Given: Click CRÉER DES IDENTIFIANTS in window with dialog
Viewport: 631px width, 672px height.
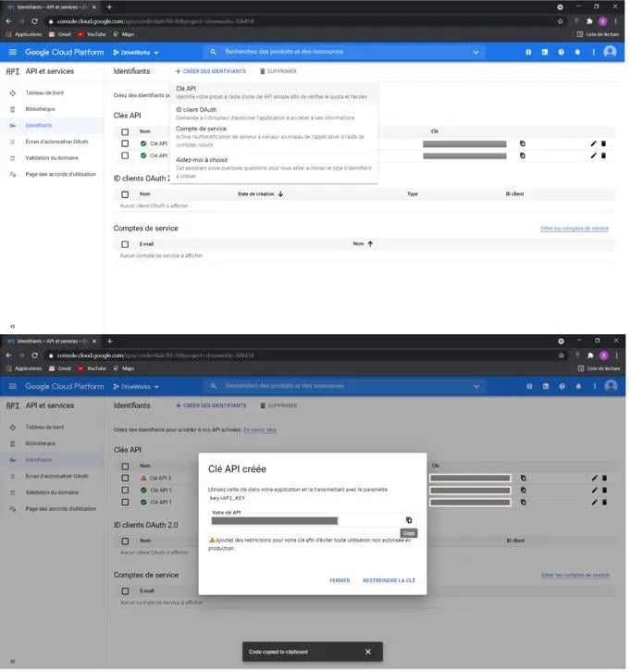Looking at the screenshot, I should click(211, 405).
